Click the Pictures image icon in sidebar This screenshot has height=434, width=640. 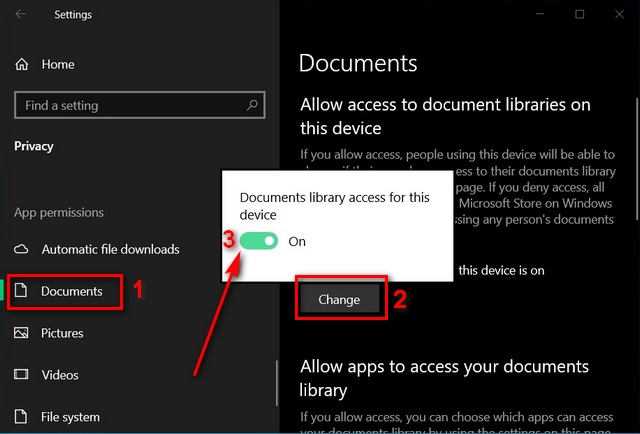[x=22, y=333]
